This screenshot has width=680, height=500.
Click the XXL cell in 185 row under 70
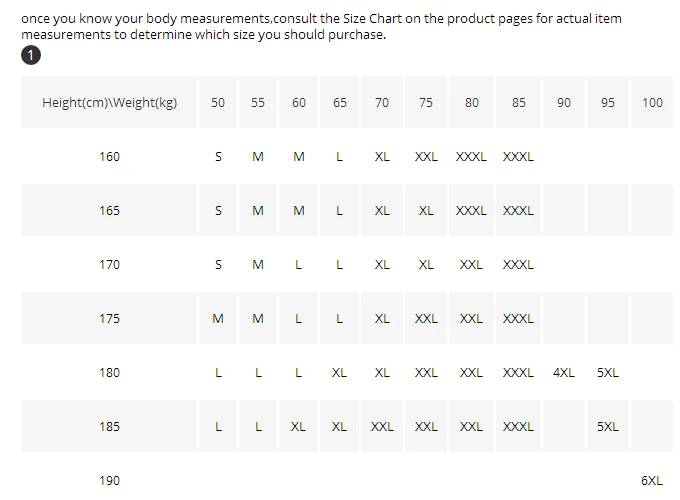pyautogui.click(x=382, y=427)
